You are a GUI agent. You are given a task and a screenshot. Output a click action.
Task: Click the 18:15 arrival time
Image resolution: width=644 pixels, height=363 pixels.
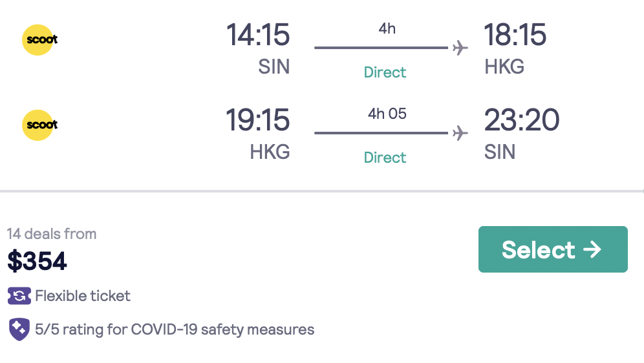point(515,35)
